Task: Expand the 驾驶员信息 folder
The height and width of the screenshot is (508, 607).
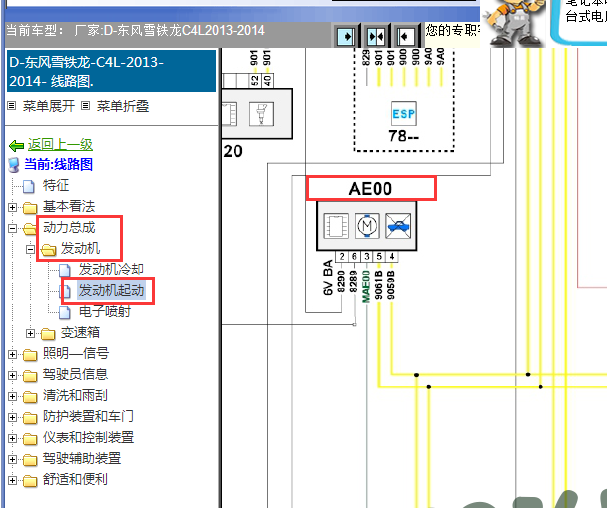Action: pyautogui.click(x=12, y=375)
